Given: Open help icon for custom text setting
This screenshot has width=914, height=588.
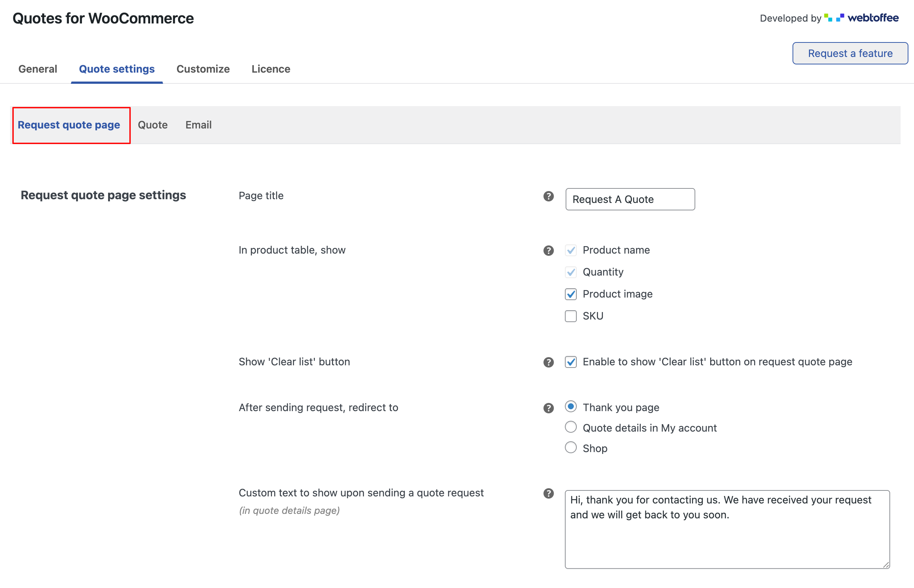Looking at the screenshot, I should point(548,493).
